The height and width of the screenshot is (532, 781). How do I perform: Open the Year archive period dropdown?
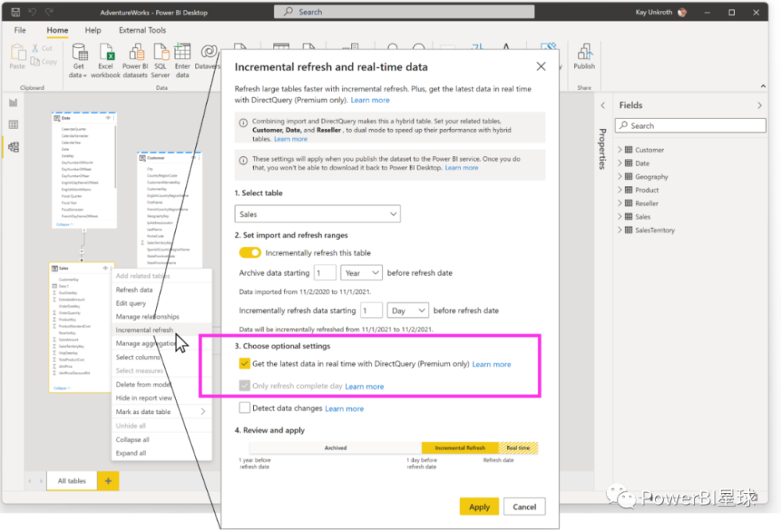tap(361, 273)
